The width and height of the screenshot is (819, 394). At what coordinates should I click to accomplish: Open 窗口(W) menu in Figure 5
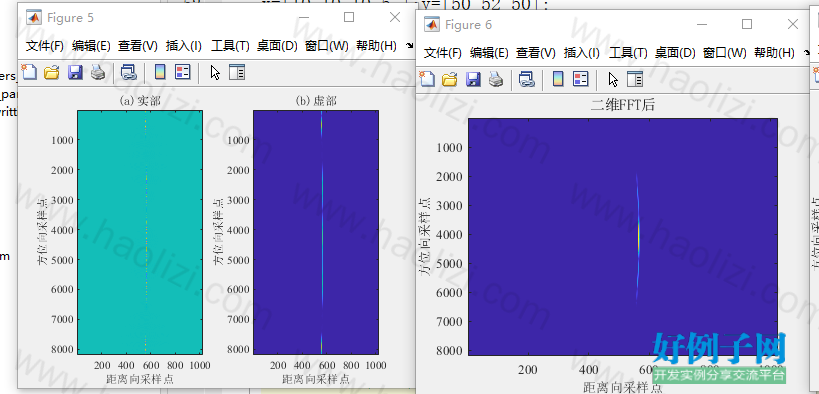click(x=326, y=45)
